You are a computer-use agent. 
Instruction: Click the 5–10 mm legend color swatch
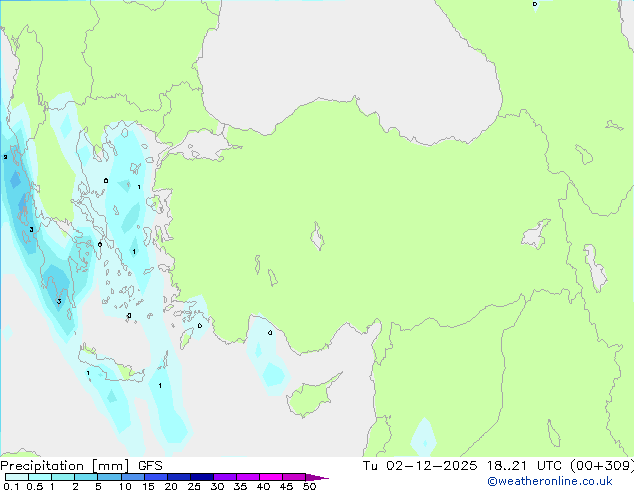click(109, 477)
